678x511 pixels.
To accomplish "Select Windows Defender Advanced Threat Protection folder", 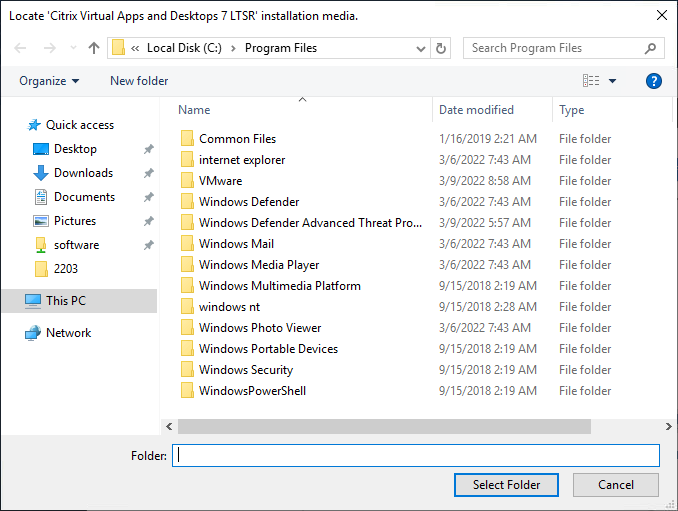I will [x=310, y=223].
